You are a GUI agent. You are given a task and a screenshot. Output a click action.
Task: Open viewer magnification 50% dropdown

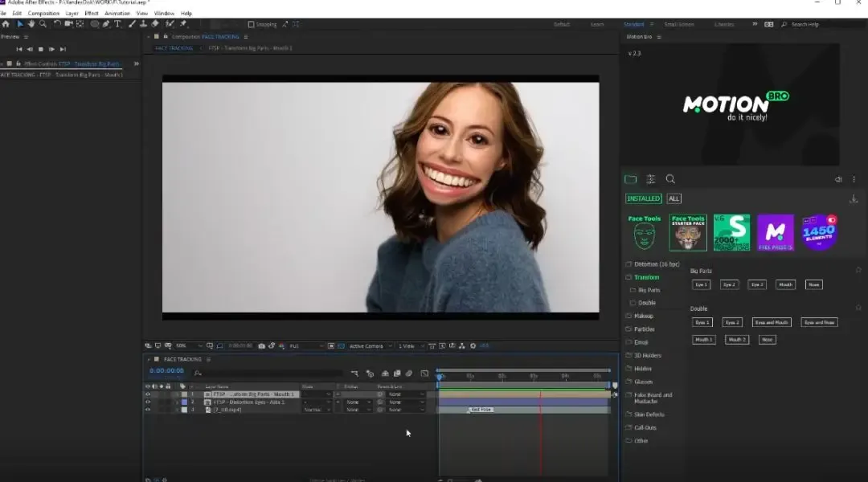point(189,346)
